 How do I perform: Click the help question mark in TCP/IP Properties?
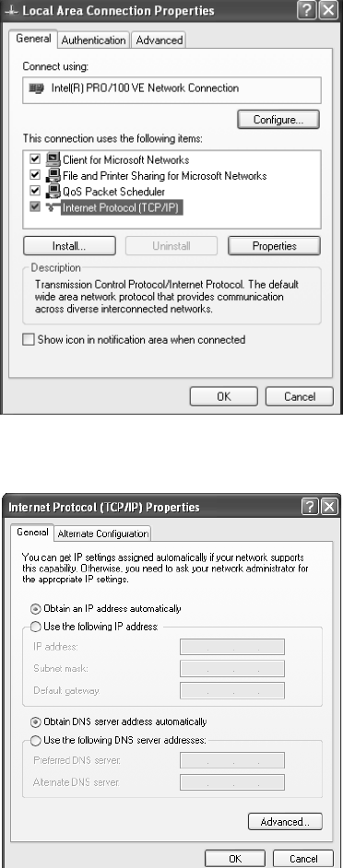point(309,507)
